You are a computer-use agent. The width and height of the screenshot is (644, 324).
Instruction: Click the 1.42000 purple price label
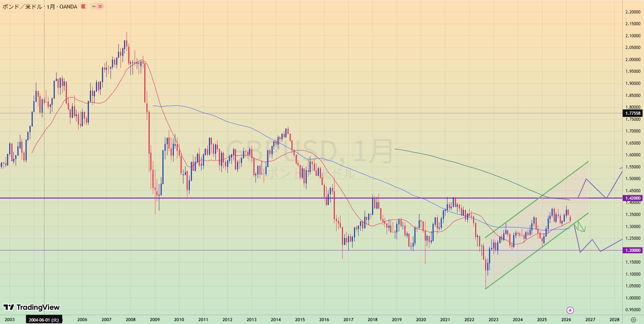point(633,198)
